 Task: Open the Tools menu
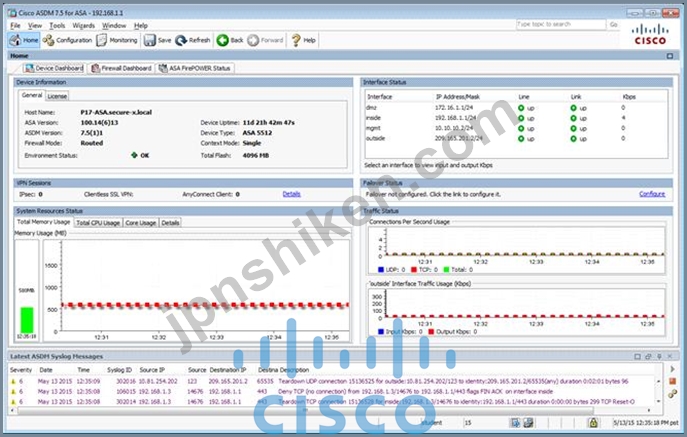pos(57,25)
